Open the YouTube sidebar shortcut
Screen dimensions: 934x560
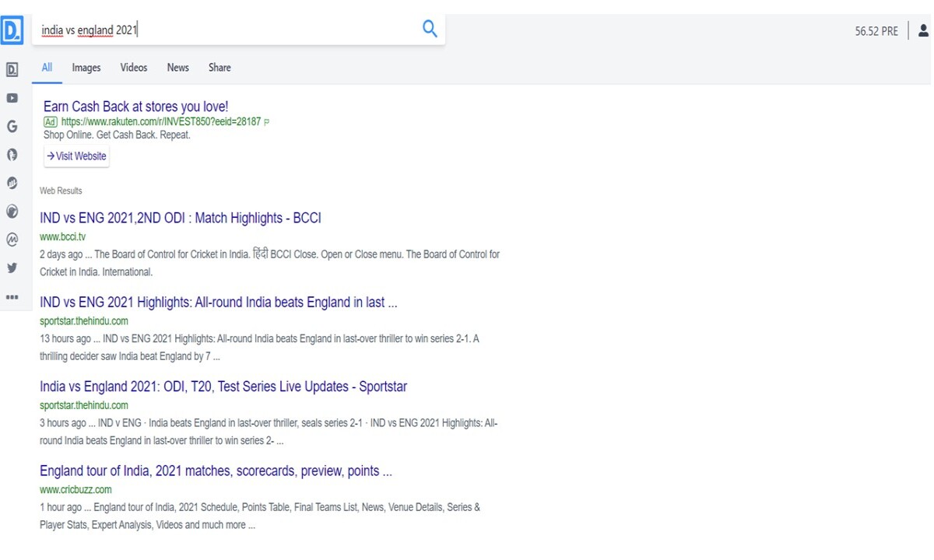12,98
